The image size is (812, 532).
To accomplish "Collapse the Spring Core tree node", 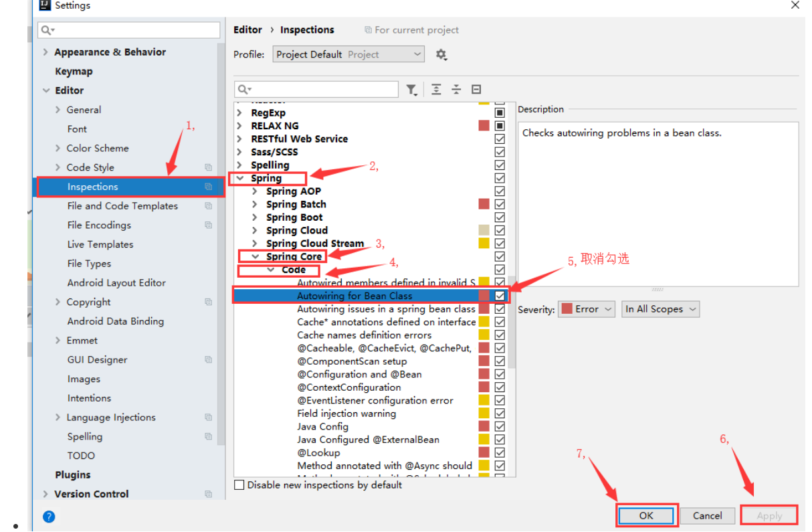I will point(256,257).
